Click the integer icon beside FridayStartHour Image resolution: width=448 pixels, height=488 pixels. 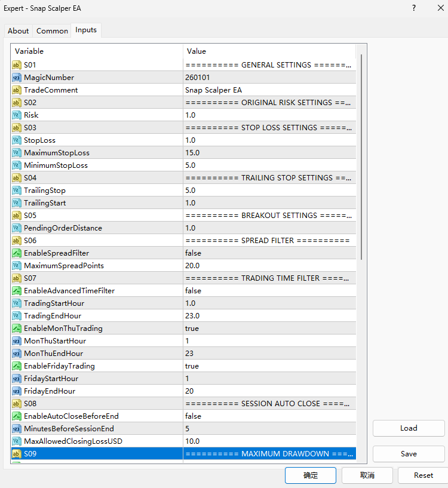[17, 379]
